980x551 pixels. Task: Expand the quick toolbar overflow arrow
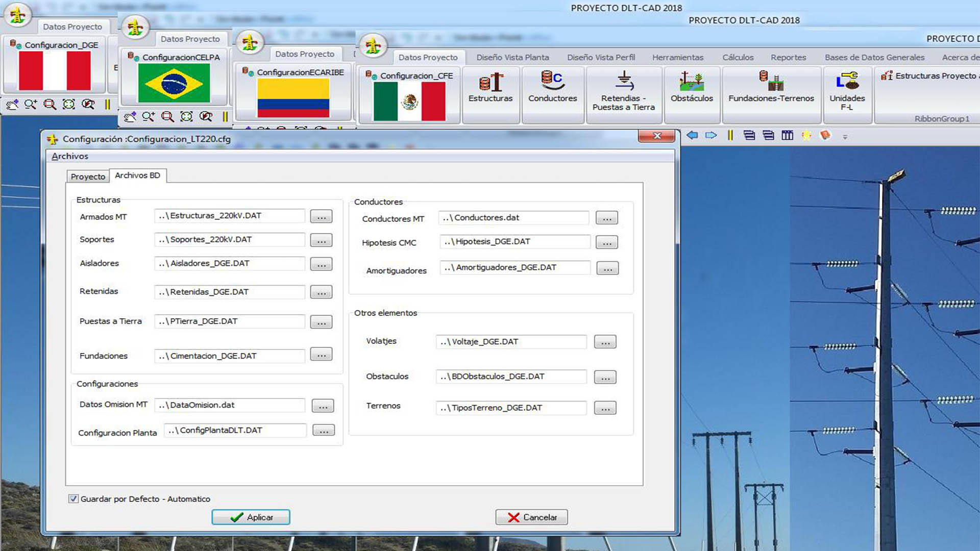845,137
